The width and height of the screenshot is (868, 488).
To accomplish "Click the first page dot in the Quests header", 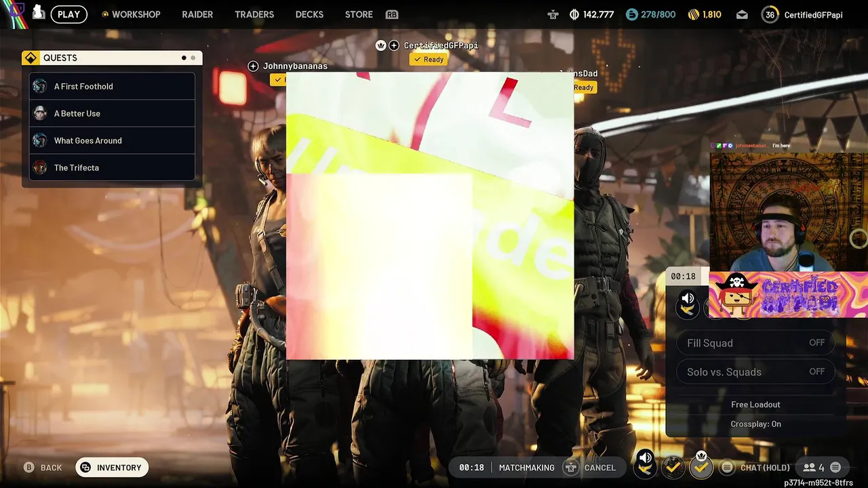I will click(x=184, y=58).
